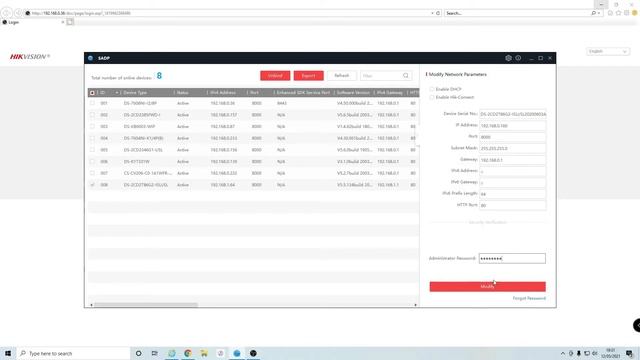Image resolution: width=640 pixels, height=360 pixels.
Task: Click scrollbar left arrow under device list
Action: (91, 305)
